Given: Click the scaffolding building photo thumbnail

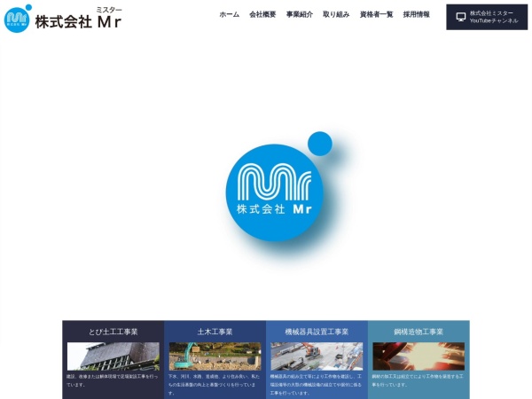Looking at the screenshot, I should 113,356.
